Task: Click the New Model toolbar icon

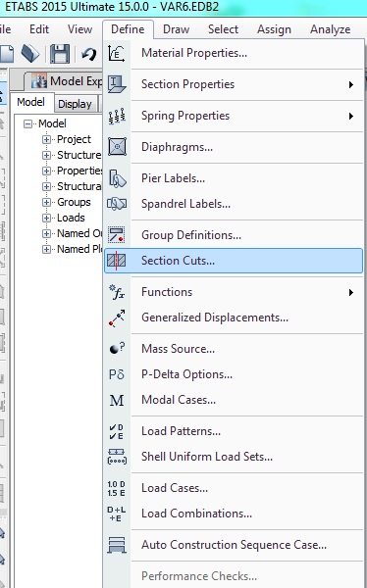Action: (x=7, y=54)
